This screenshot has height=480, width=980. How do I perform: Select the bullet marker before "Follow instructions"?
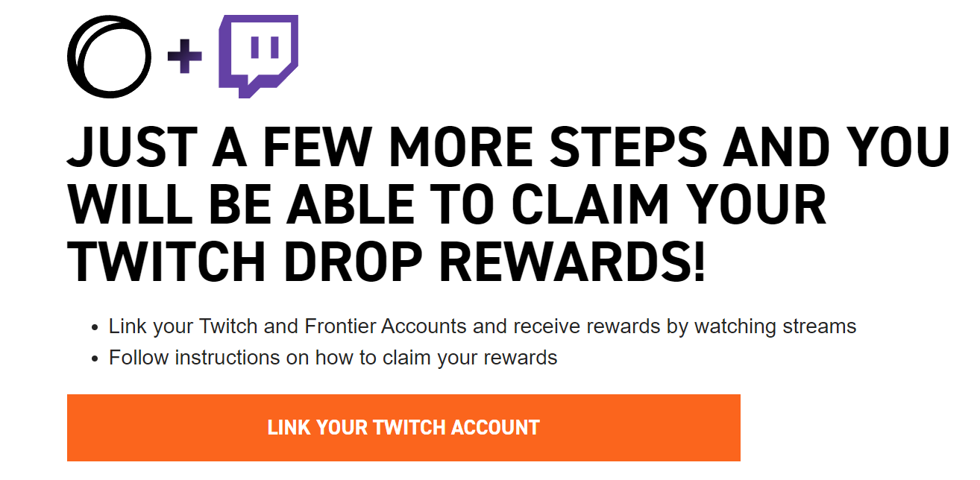tap(95, 359)
